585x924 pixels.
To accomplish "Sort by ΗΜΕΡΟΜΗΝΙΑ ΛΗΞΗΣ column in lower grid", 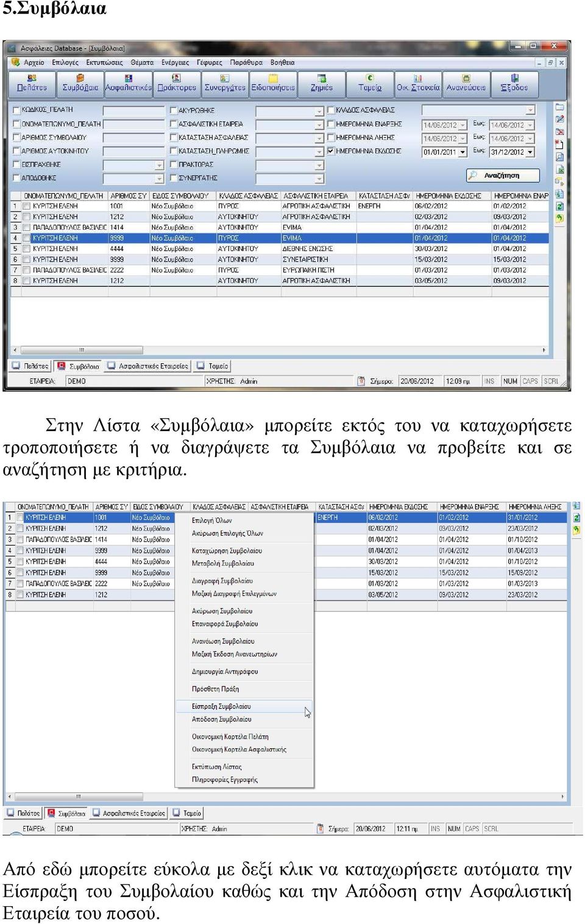I will [x=536, y=506].
